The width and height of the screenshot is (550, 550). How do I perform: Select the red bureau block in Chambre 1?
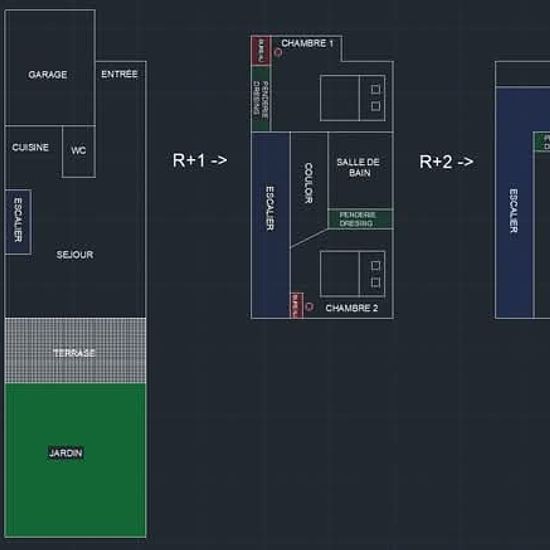pyautogui.click(x=261, y=51)
